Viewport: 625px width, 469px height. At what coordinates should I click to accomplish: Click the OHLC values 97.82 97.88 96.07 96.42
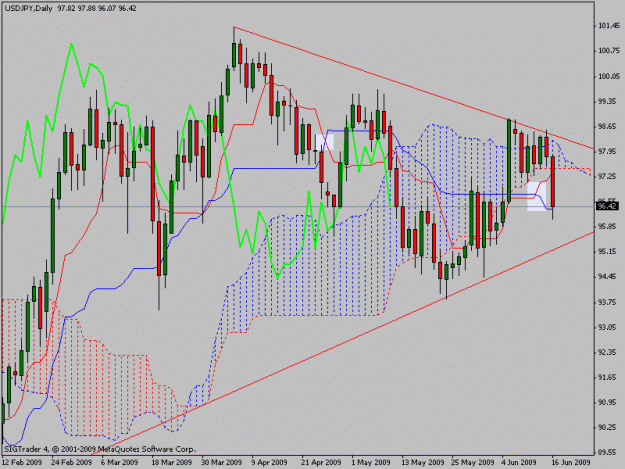97,8
